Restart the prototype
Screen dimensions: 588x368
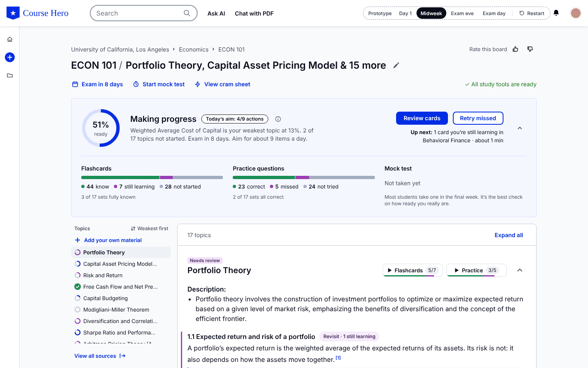coord(532,13)
